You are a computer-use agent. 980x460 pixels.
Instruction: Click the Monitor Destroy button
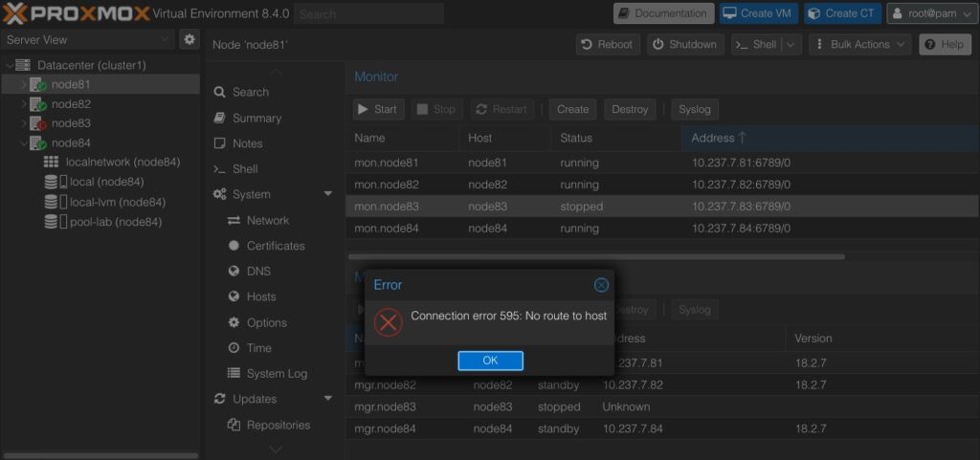[630, 109]
